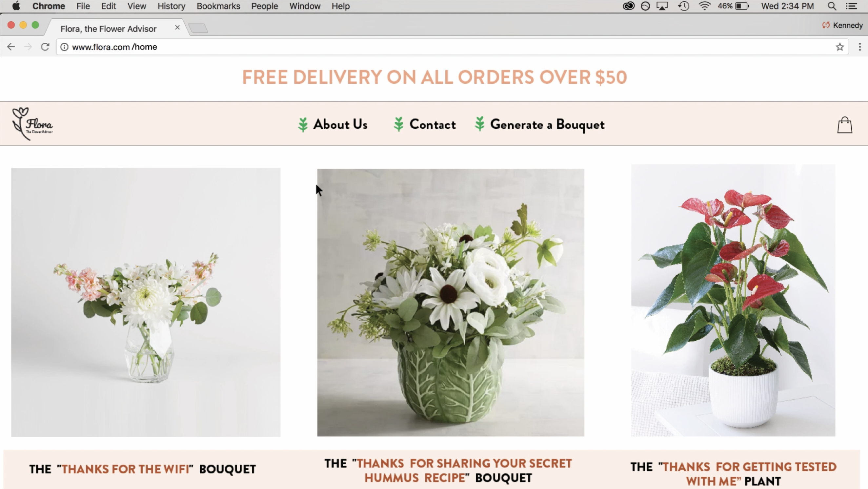Viewport: 868px width, 489px height.
Task: Open a new tab with the new-tab button
Action: (x=198, y=28)
